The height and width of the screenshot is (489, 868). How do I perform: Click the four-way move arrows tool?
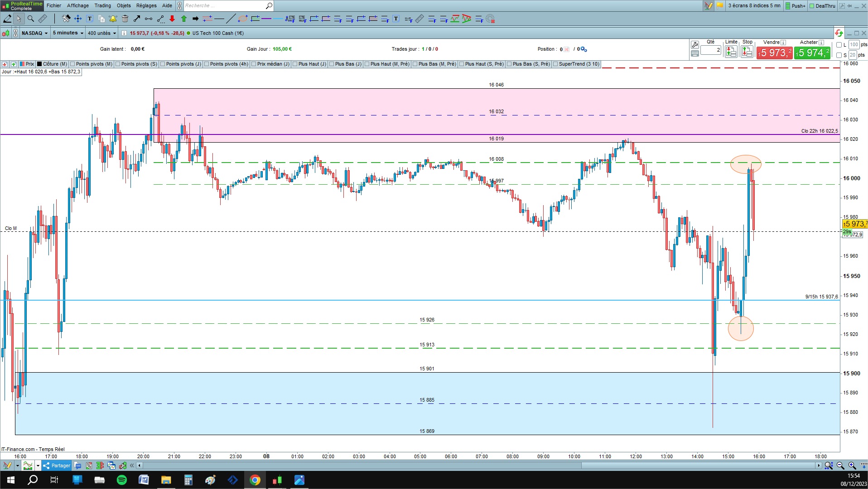click(x=78, y=19)
